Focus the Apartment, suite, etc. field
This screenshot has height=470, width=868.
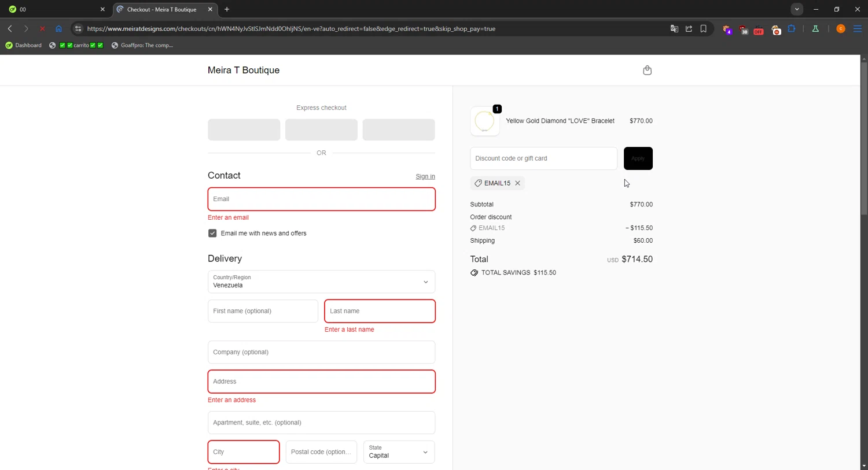tap(321, 423)
